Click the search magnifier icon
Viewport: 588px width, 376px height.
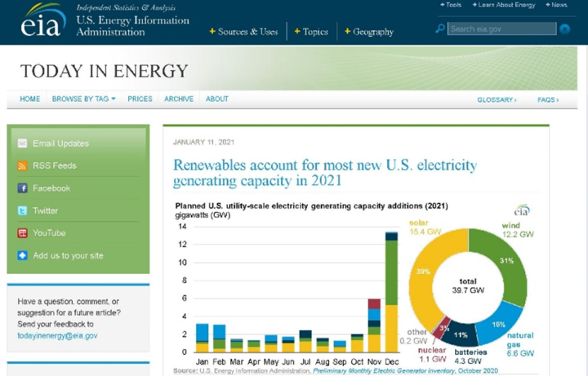click(x=441, y=29)
